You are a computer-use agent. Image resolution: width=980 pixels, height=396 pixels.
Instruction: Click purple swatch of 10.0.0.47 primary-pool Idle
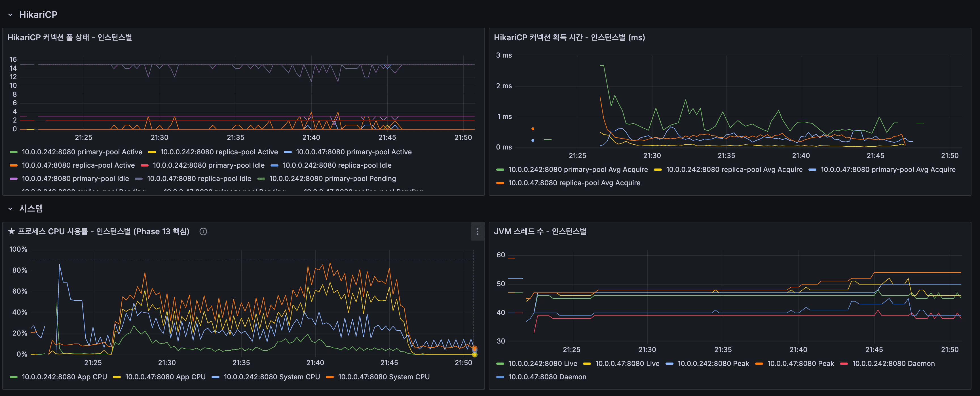click(14, 179)
